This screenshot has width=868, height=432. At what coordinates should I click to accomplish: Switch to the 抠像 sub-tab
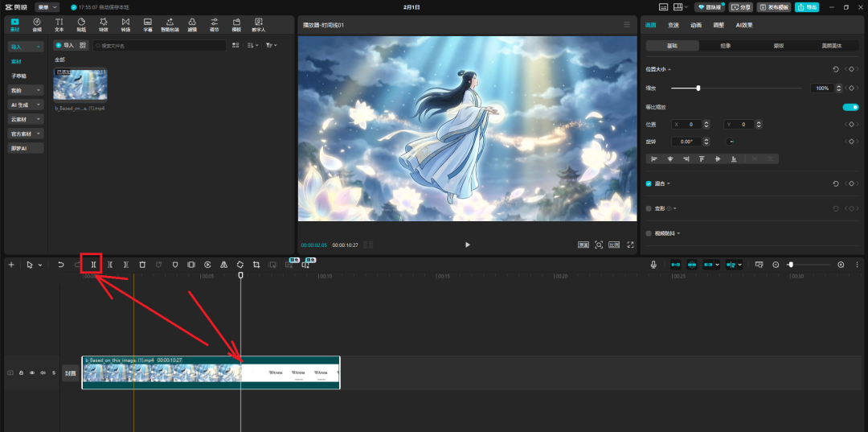[726, 46]
